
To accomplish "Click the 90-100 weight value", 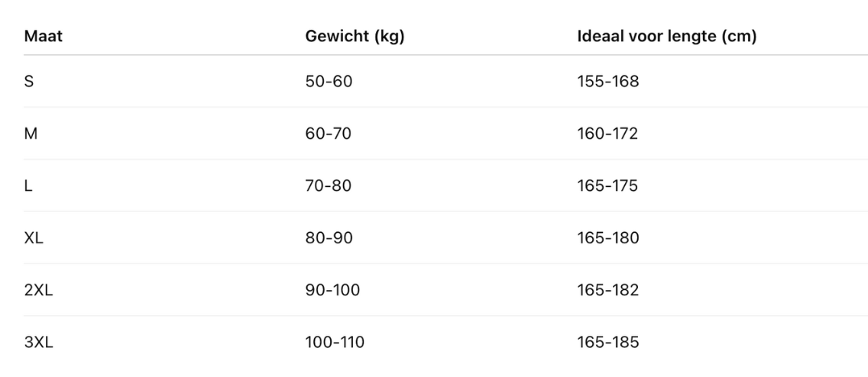I will 332,290.
